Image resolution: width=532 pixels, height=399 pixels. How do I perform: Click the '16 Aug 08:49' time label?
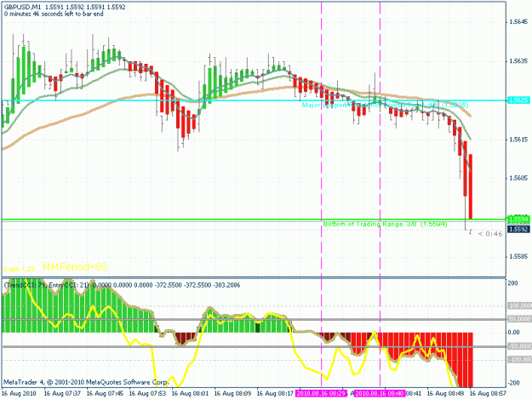click(x=445, y=394)
